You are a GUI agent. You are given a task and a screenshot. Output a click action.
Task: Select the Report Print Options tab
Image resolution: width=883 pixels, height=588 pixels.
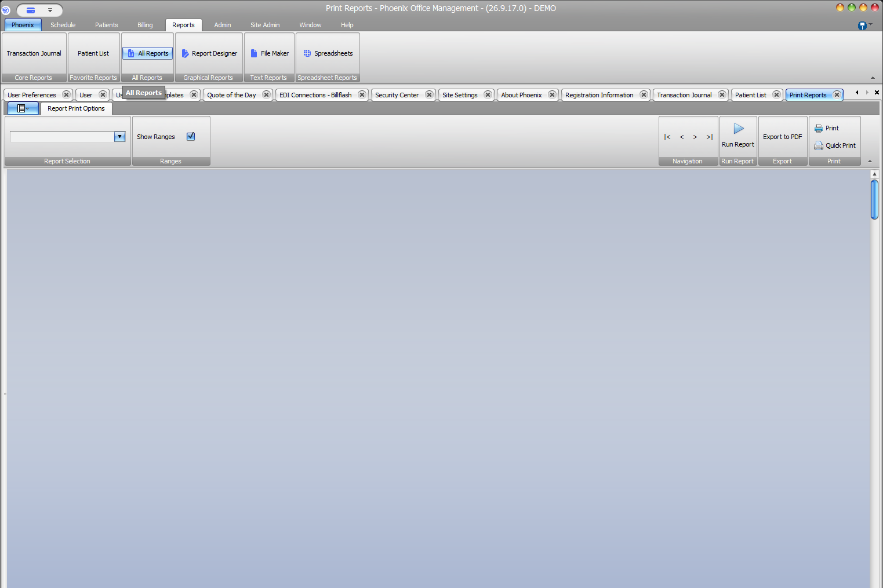77,108
